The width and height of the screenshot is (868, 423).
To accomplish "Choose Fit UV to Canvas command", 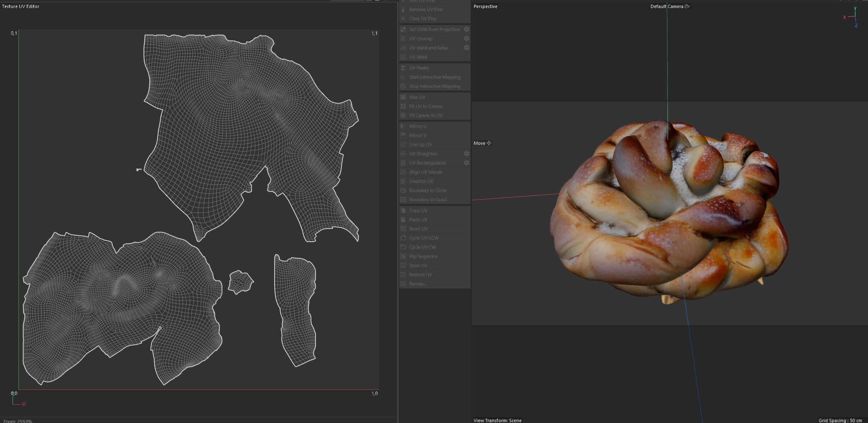I will coord(426,106).
